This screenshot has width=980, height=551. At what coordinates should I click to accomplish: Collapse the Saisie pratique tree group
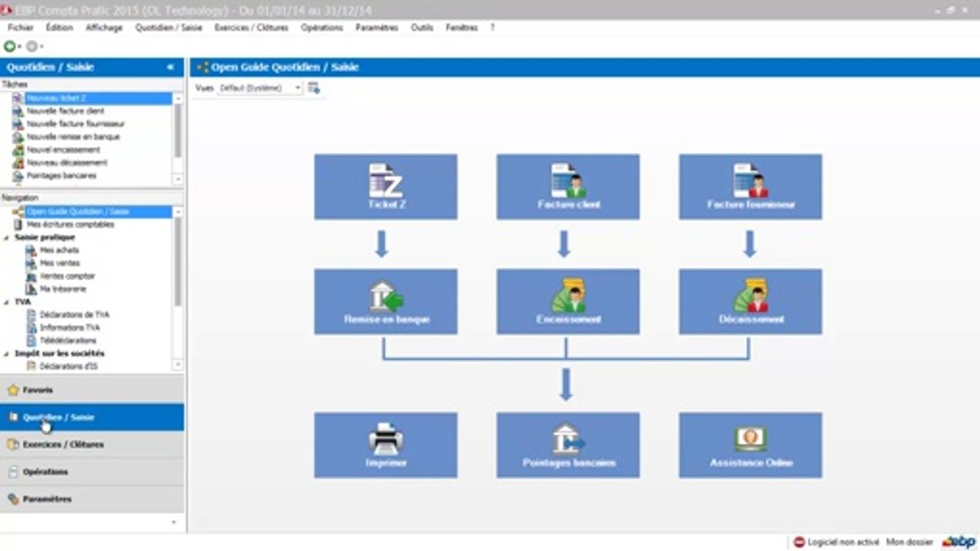click(x=7, y=237)
